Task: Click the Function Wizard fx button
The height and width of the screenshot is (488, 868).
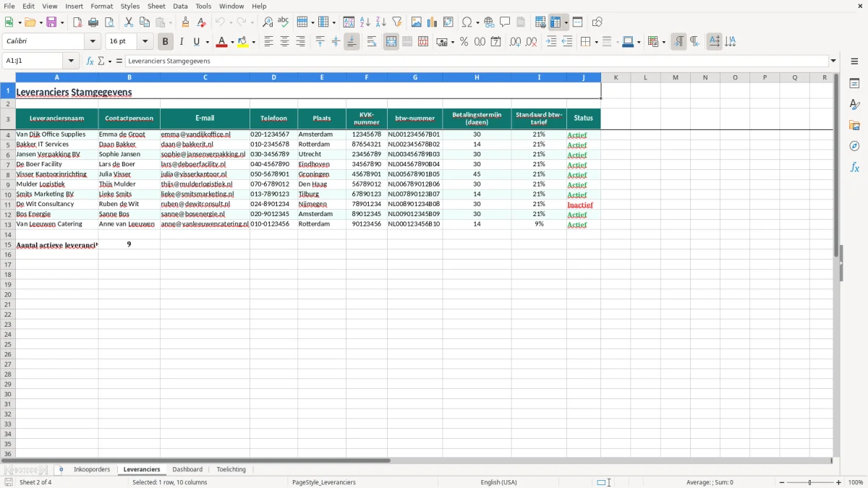Action: 90,61
